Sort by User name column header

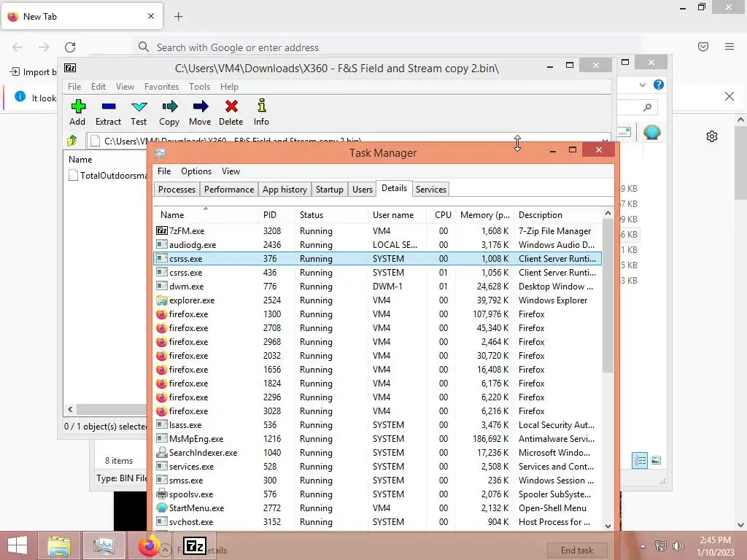pos(398,215)
